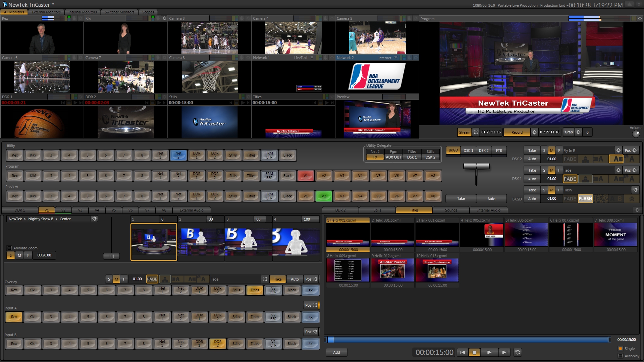
Task: Click the Add media button
Action: pyautogui.click(x=336, y=352)
